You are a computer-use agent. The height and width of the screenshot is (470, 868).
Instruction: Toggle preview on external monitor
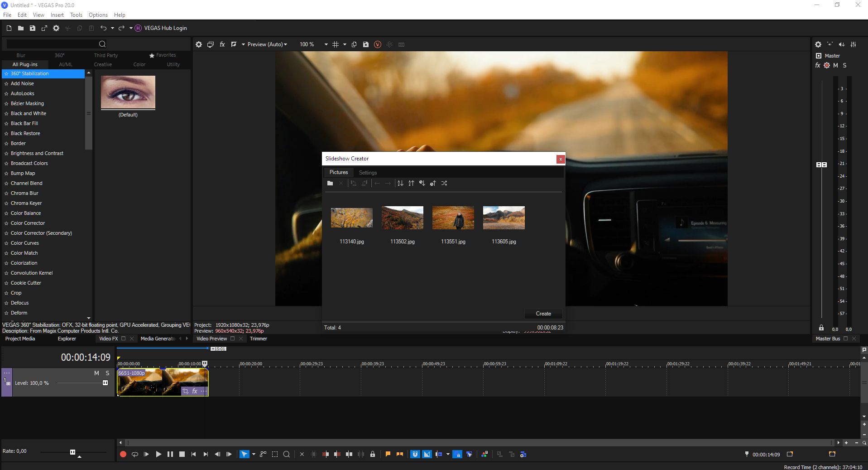click(211, 44)
